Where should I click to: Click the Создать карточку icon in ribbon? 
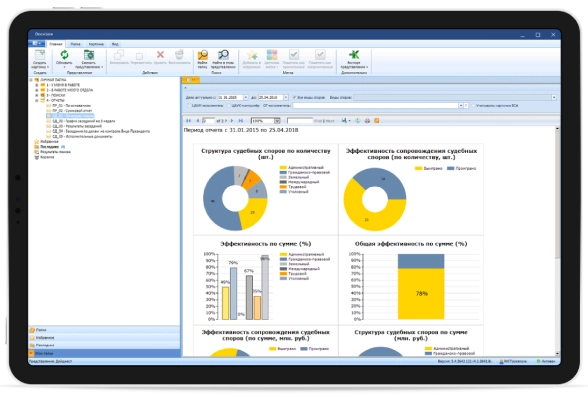tap(40, 55)
